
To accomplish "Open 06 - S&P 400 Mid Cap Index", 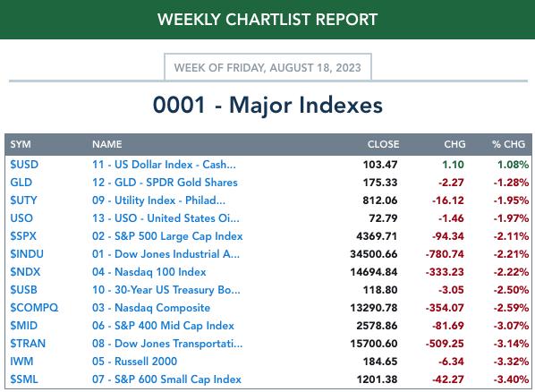I will [163, 326].
